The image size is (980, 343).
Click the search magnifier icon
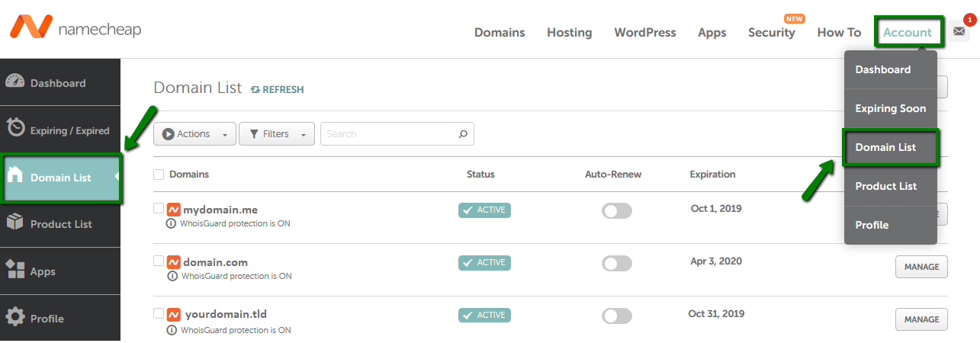tap(463, 134)
